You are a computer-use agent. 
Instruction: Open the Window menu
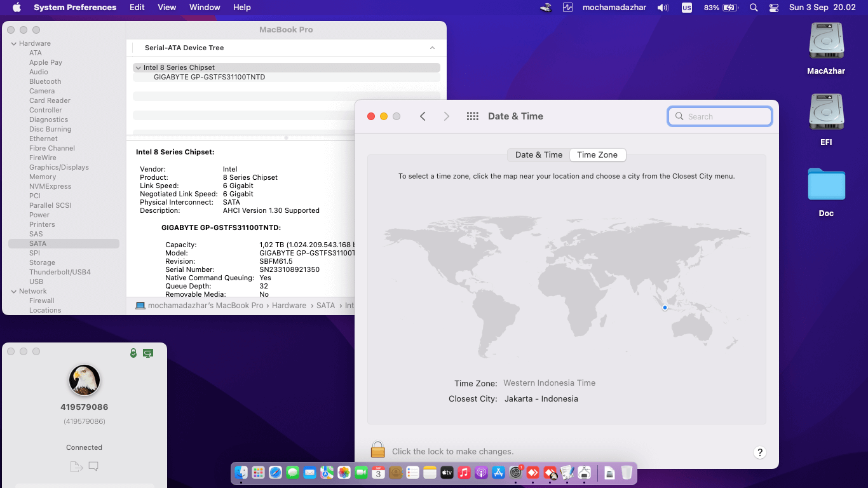tap(205, 8)
